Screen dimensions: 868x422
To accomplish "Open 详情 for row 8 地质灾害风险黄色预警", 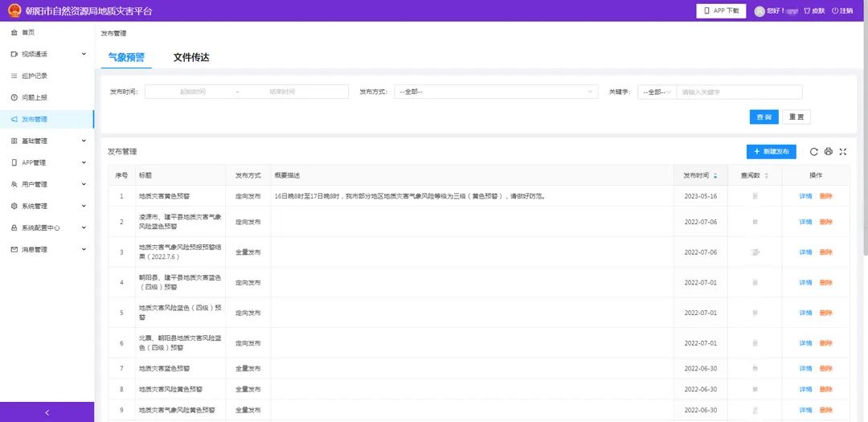I will tap(805, 389).
